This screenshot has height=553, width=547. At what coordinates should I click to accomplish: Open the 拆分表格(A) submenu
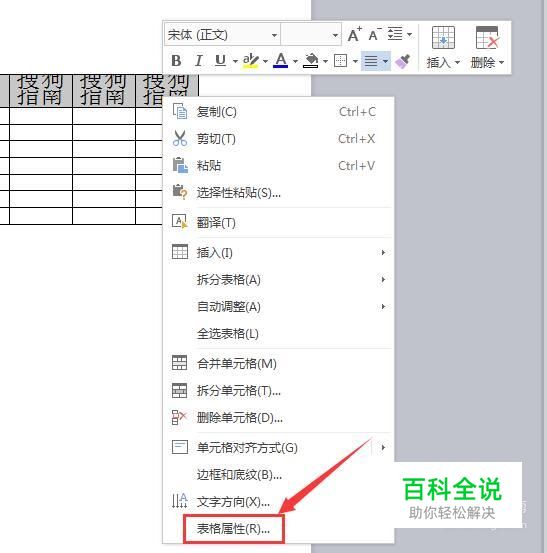coord(278,280)
